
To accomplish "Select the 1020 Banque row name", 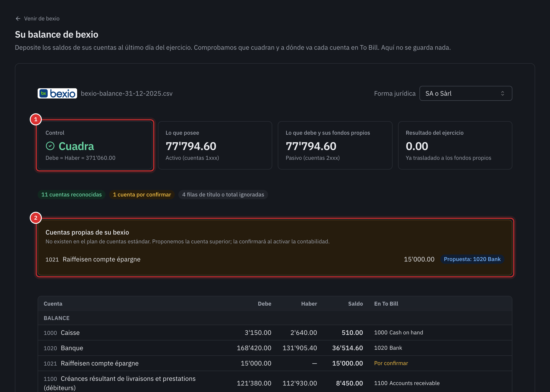I will (x=63, y=348).
